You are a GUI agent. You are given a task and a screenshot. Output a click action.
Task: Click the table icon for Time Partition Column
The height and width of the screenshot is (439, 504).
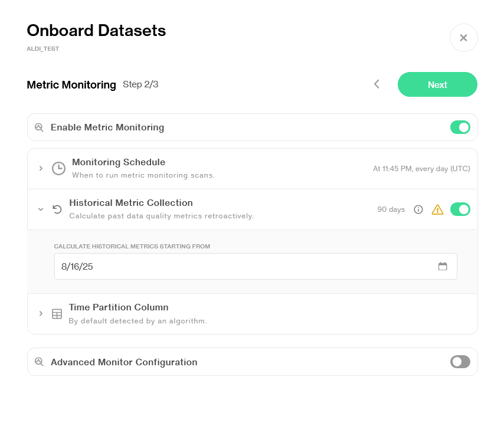[x=57, y=313]
